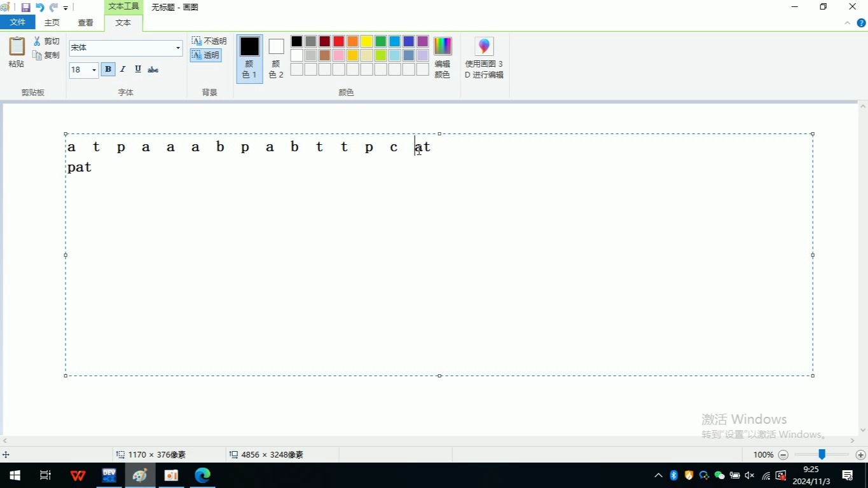Switch to the Home (主页) tab
868x488 pixels.
[52, 22]
